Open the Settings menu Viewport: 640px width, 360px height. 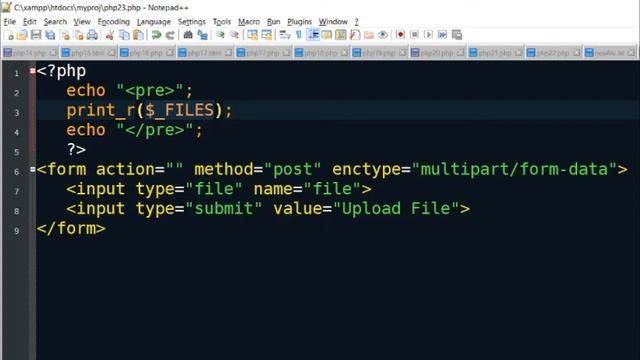click(191, 22)
